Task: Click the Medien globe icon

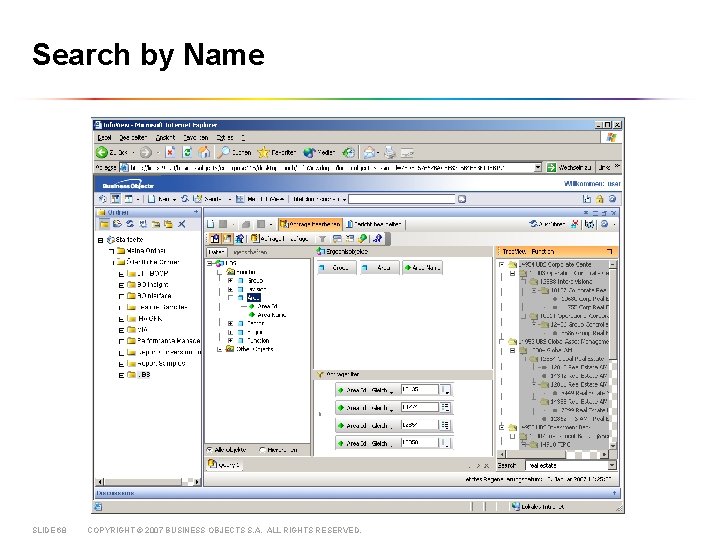Action: click(309, 152)
